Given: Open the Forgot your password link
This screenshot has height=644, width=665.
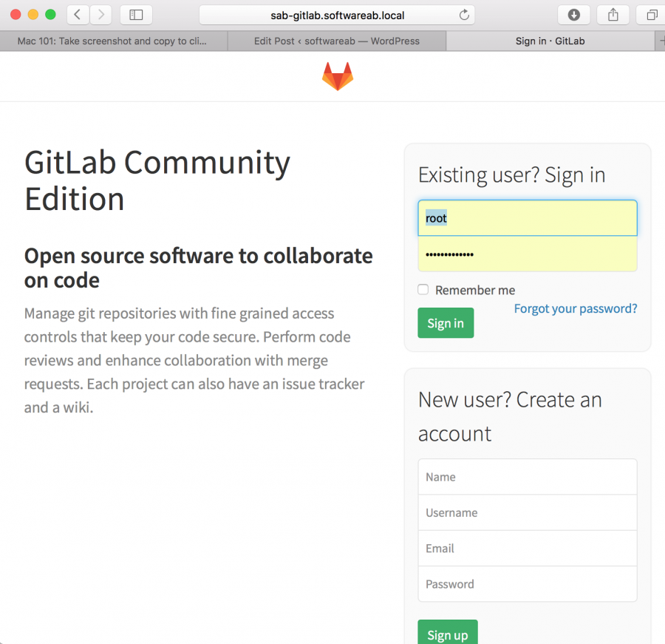Looking at the screenshot, I should (575, 308).
